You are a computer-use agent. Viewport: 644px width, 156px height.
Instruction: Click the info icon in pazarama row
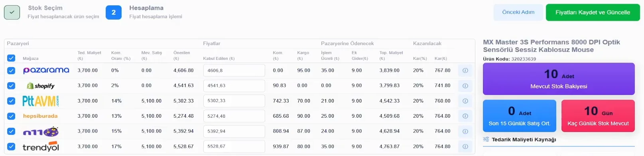(x=465, y=71)
